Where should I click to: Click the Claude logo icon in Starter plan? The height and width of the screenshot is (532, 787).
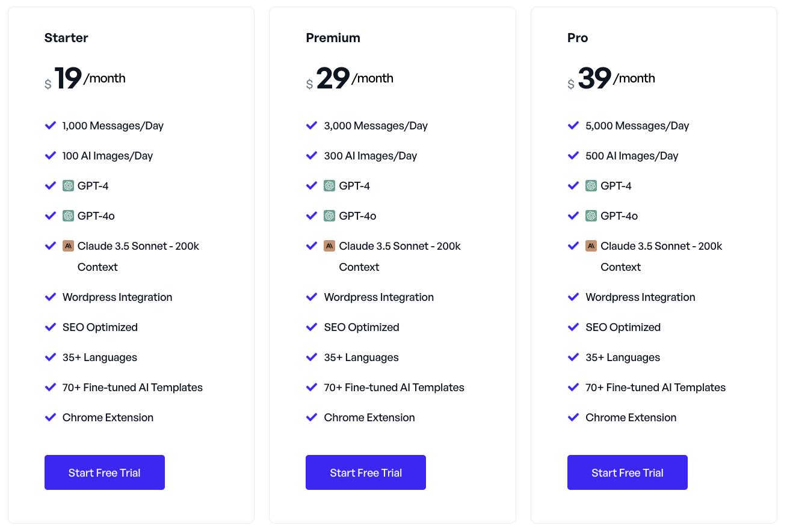tap(68, 246)
